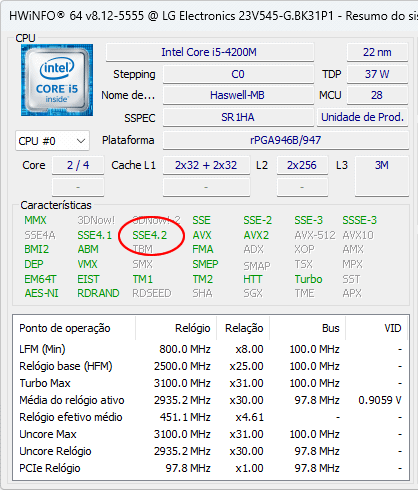
Task: Open the CPU #0 selector dropdown
Action: (x=52, y=141)
